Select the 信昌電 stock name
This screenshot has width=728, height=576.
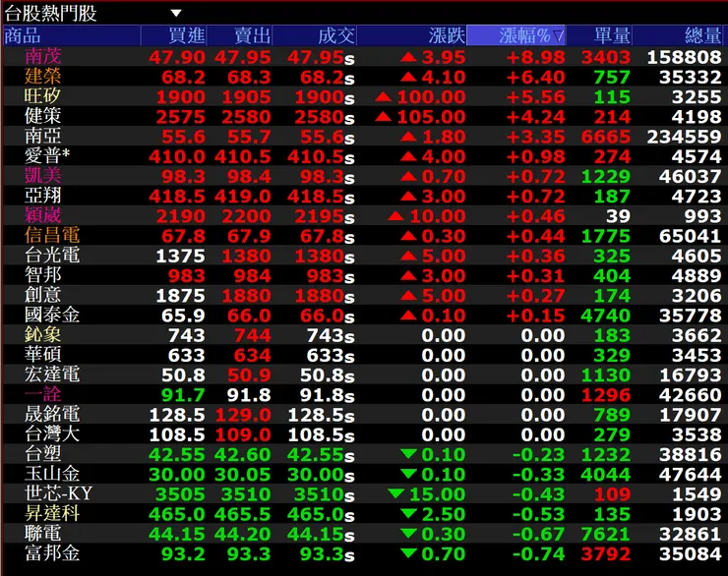coord(52,236)
